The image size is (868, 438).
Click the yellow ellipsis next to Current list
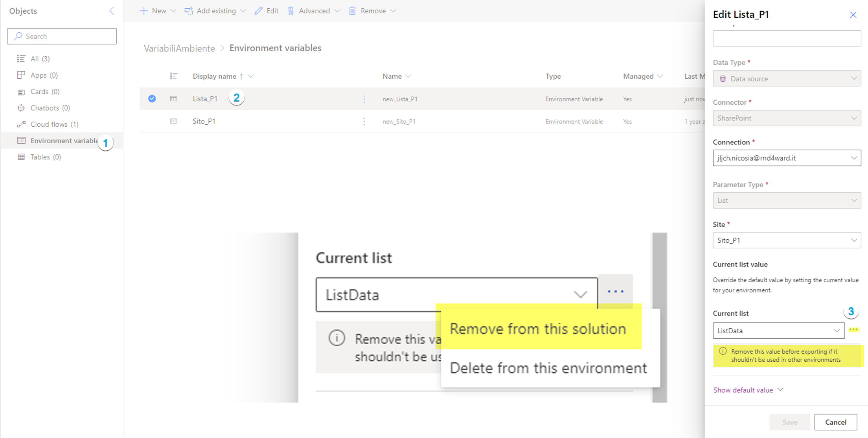tap(853, 330)
